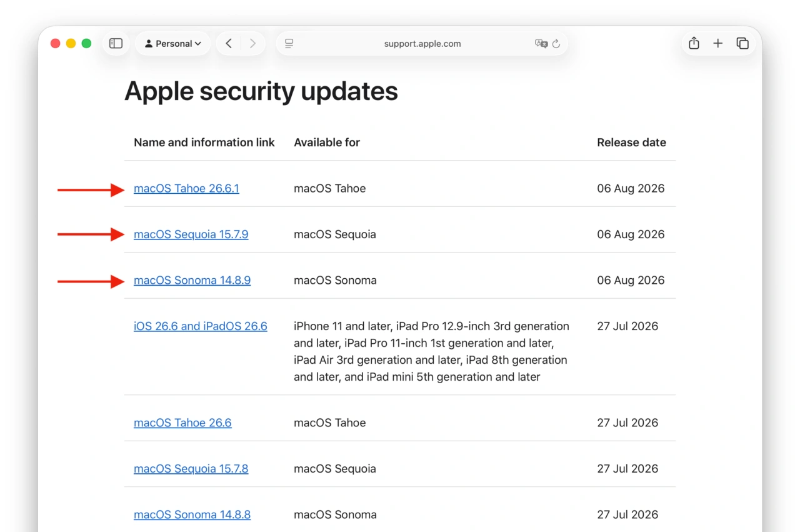Click the support.apple.com address field
The height and width of the screenshot is (532, 800).
click(x=422, y=44)
